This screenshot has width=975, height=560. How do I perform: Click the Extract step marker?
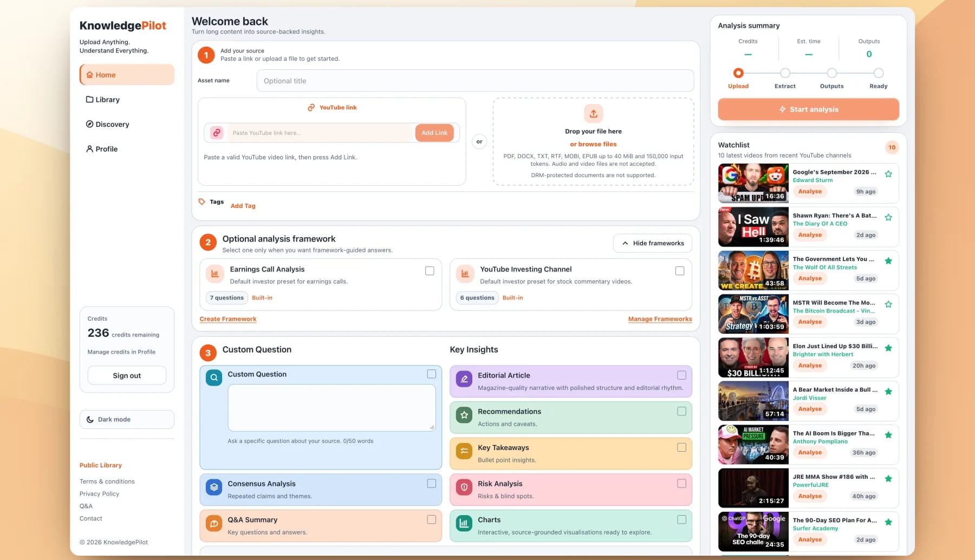pos(785,73)
